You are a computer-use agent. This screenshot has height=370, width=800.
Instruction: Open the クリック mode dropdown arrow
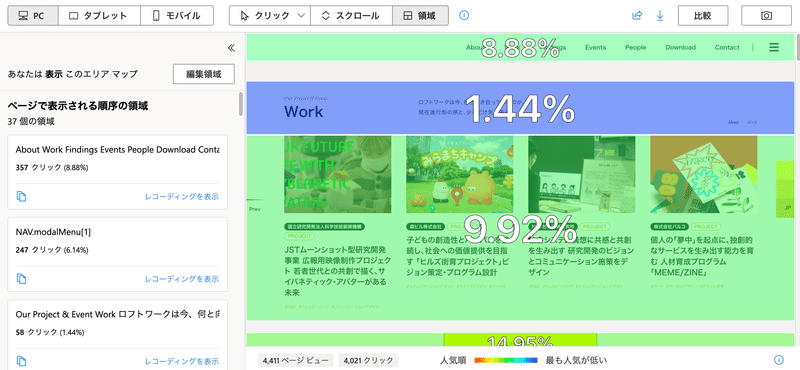(x=302, y=16)
